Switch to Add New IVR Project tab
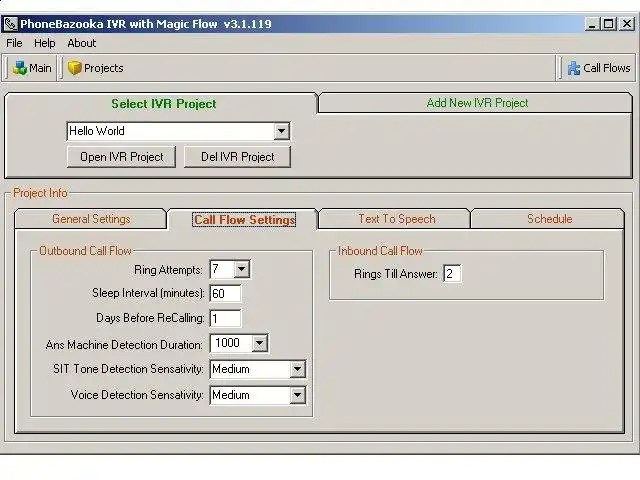640x480 pixels. [x=477, y=103]
